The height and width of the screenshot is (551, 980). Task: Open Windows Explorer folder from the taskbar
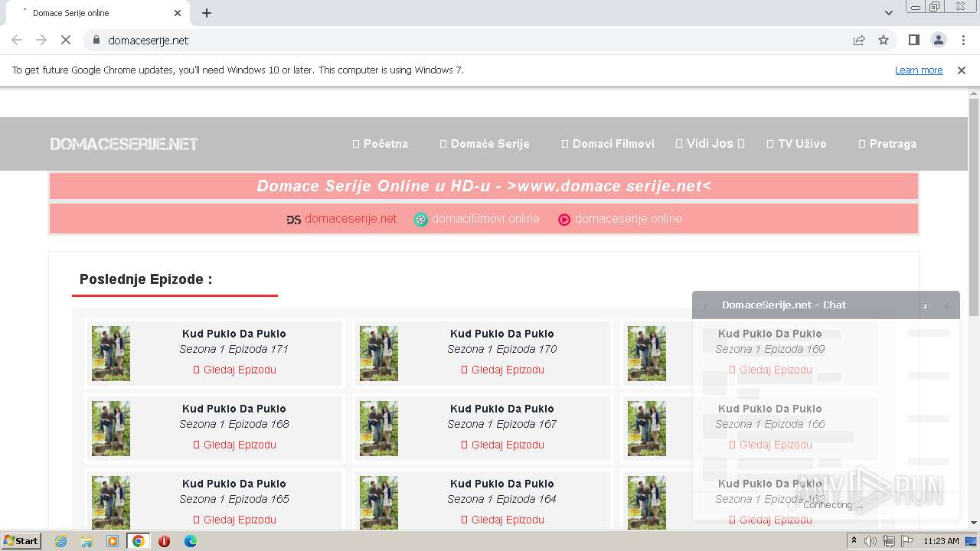coord(87,541)
